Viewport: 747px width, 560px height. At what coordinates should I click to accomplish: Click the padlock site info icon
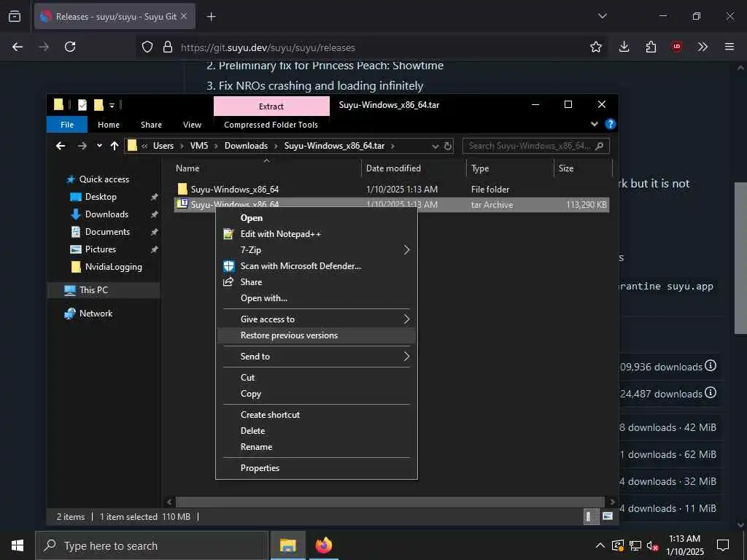(167, 47)
